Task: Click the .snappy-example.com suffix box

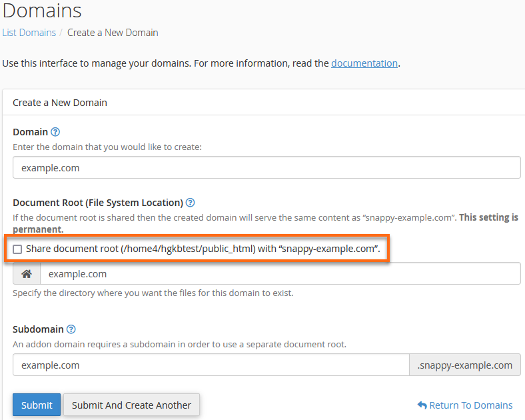Action: pos(464,365)
